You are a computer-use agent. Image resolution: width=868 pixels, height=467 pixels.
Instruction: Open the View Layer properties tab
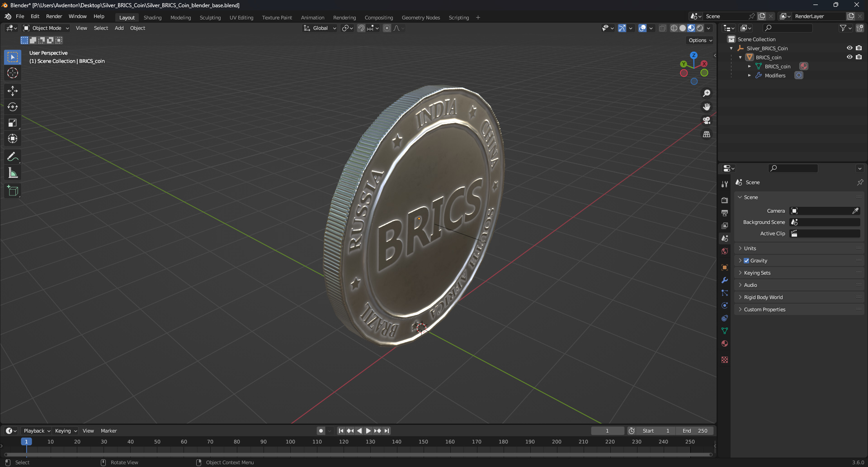pos(725,225)
